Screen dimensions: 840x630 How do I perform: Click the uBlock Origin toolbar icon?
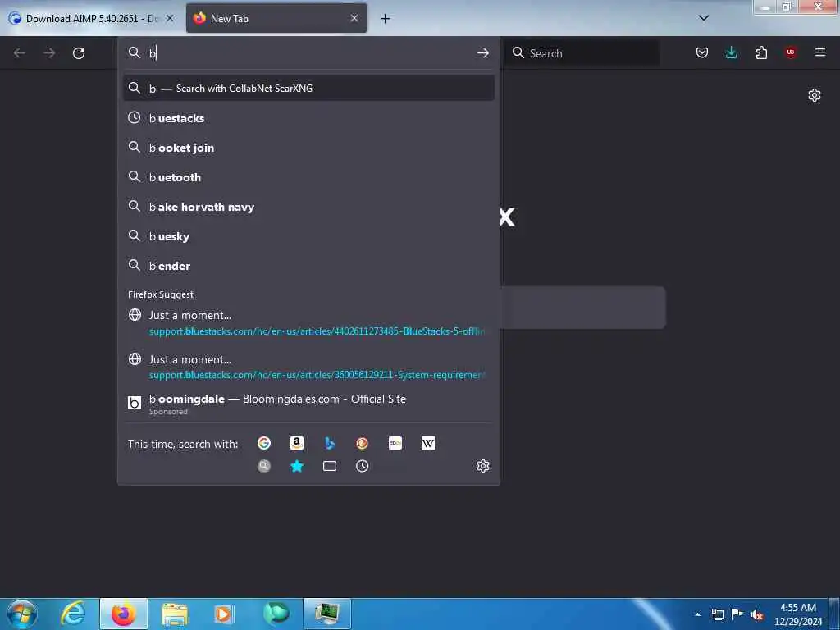[x=791, y=52]
